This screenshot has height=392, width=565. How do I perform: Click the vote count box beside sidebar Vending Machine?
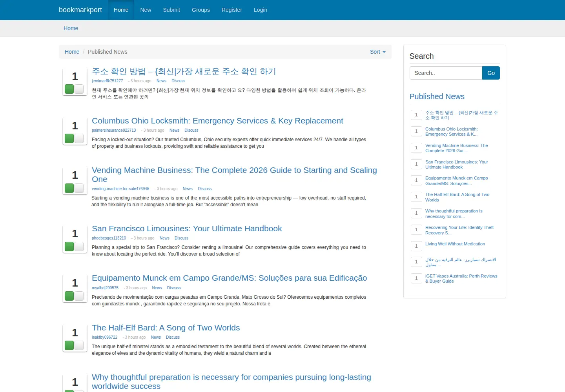[x=416, y=148]
